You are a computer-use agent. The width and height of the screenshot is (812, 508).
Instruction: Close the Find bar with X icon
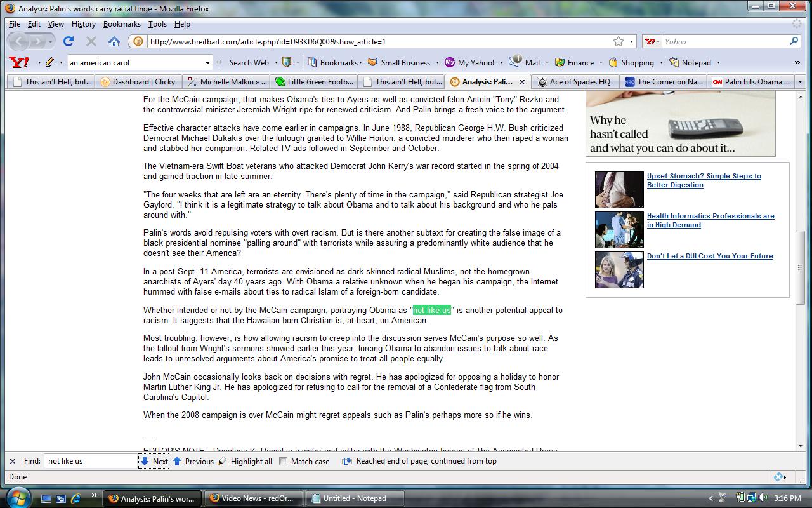(13, 461)
